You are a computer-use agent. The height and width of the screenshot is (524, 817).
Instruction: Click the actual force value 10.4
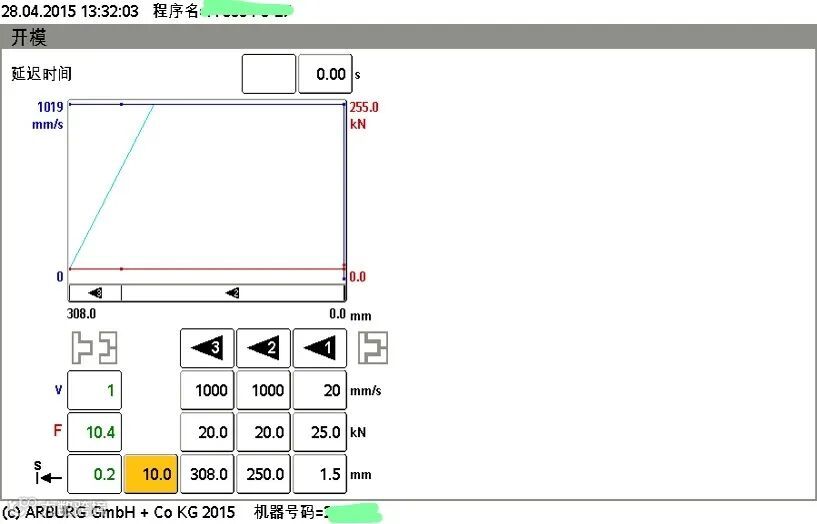pyautogui.click(x=94, y=432)
